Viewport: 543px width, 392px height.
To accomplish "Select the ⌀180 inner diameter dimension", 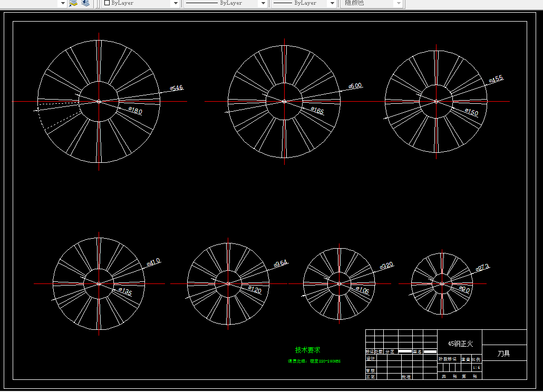I will tap(135, 111).
